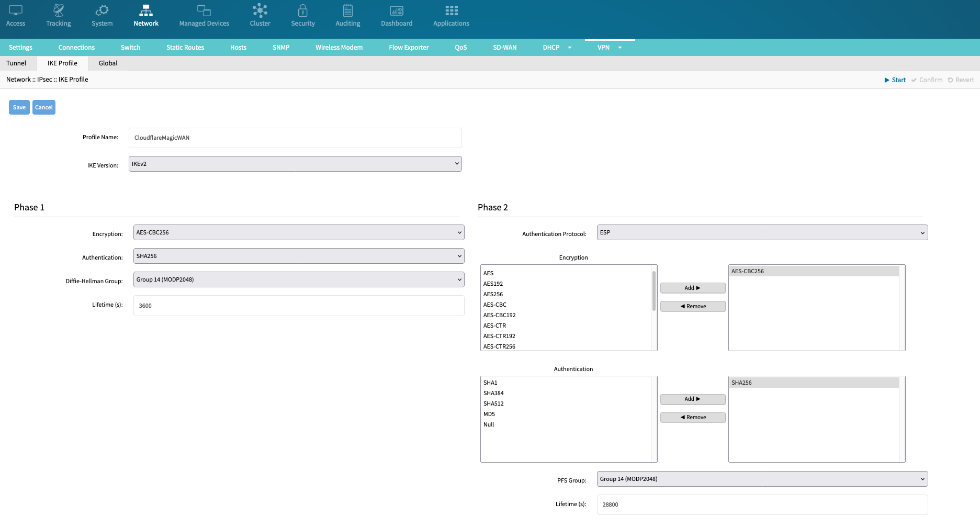The image size is (980, 527).
Task: Open the Tracking section icon
Action: (x=59, y=10)
